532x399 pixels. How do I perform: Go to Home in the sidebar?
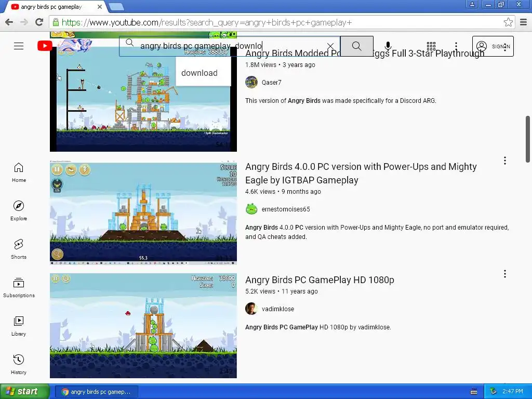point(19,172)
